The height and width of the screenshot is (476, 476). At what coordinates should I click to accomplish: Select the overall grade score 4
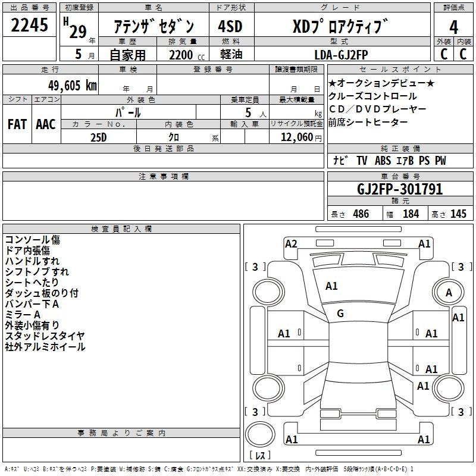point(453,27)
